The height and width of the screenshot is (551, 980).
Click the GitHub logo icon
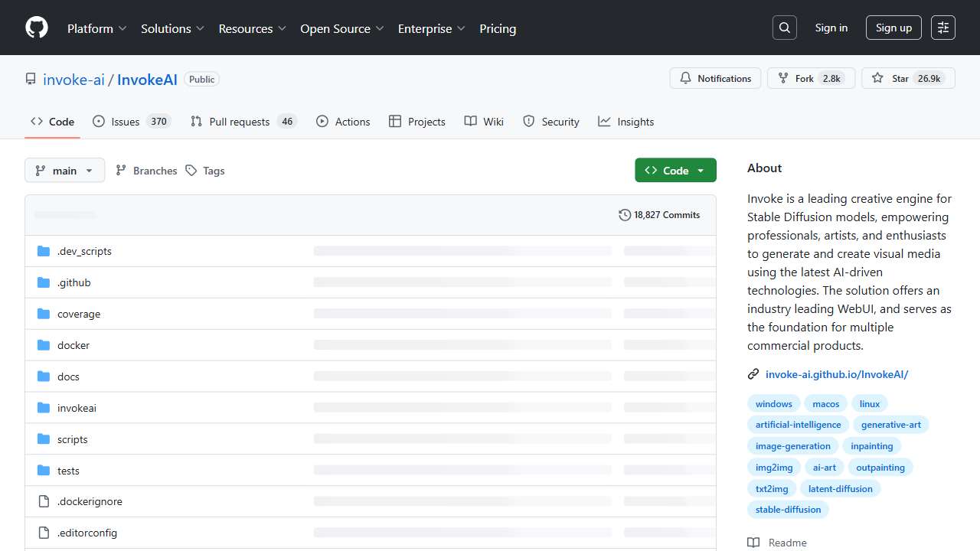(37, 28)
